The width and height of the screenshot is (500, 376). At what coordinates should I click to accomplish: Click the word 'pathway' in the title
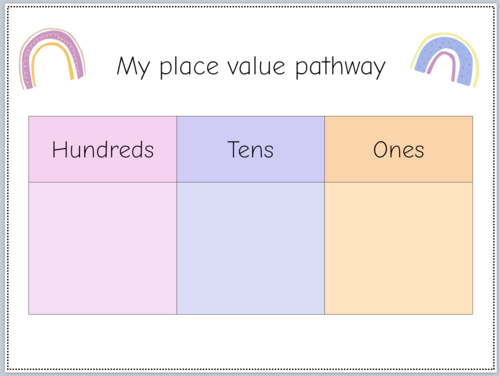tap(340, 66)
